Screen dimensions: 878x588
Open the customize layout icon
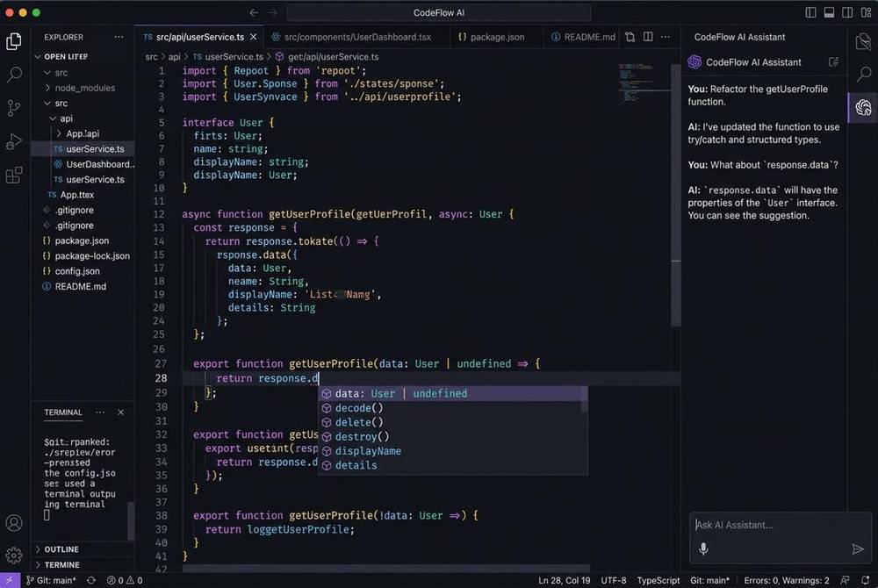tap(867, 12)
